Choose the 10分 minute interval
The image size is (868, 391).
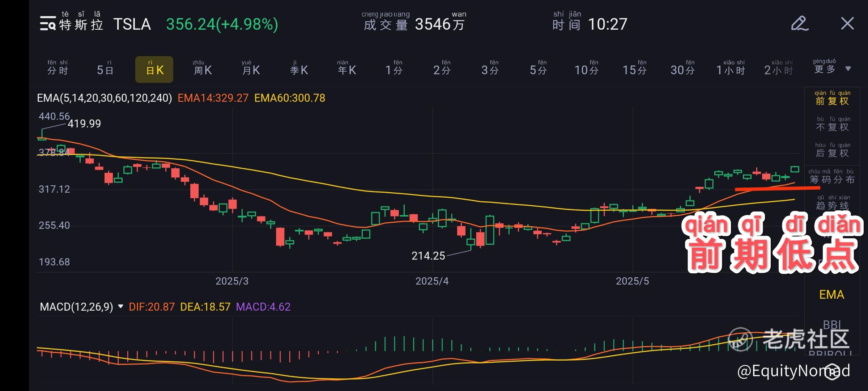coord(587,68)
